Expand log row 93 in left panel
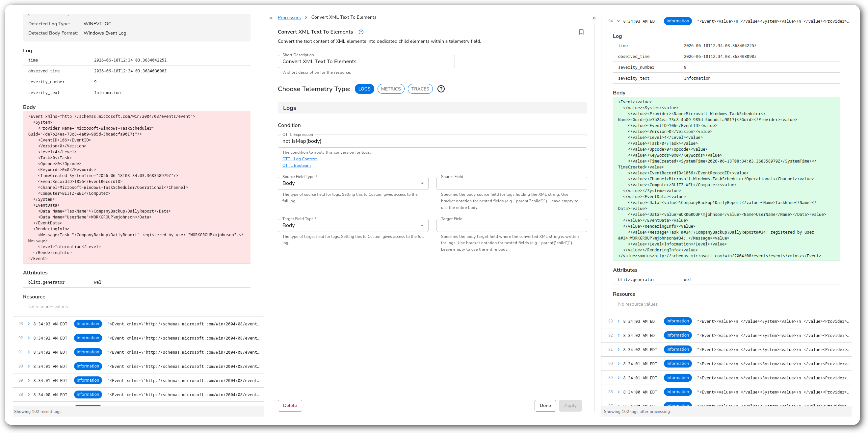This screenshot has width=868, height=433. coord(29,324)
